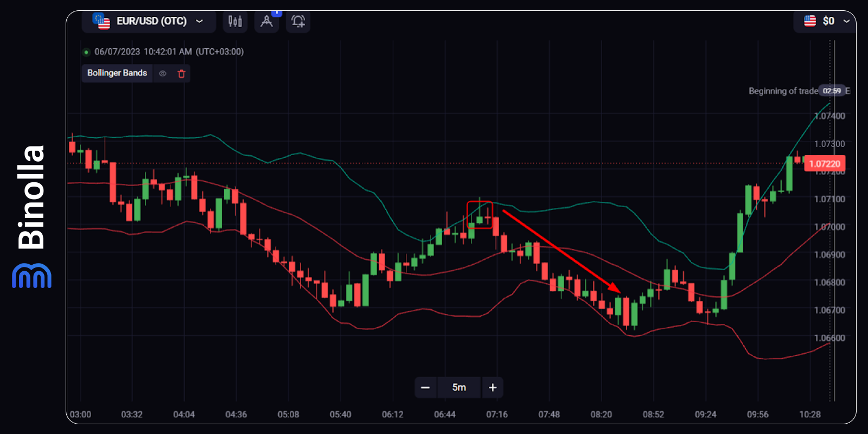The height and width of the screenshot is (434, 868).
Task: Open the EUR/USD (OTC) asset selector
Action: (x=149, y=21)
